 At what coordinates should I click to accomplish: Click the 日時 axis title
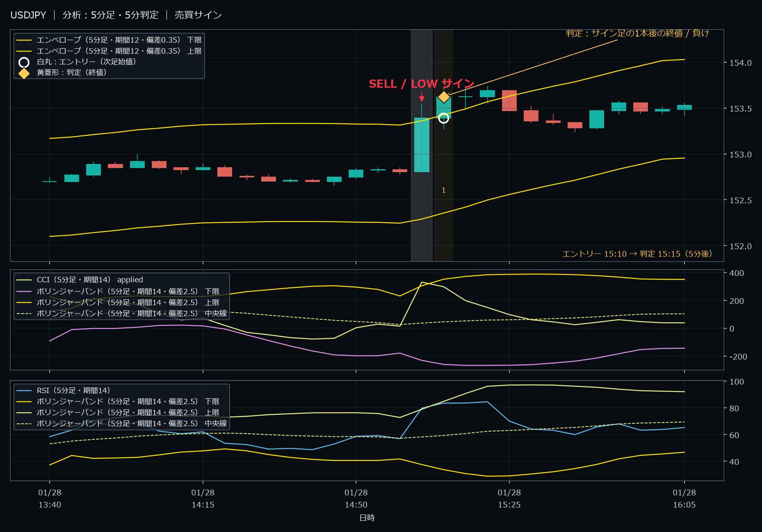coord(367,518)
